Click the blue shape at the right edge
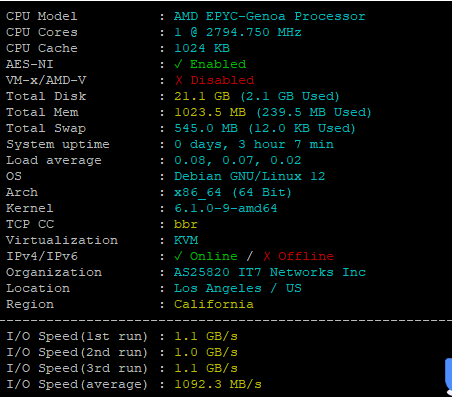452x397 pixels. pyautogui.click(x=449, y=375)
